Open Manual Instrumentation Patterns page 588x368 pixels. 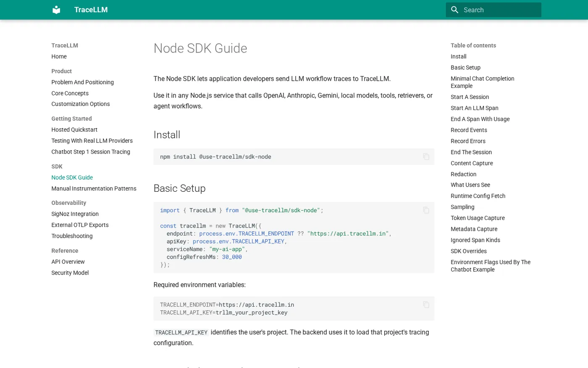[x=94, y=188]
